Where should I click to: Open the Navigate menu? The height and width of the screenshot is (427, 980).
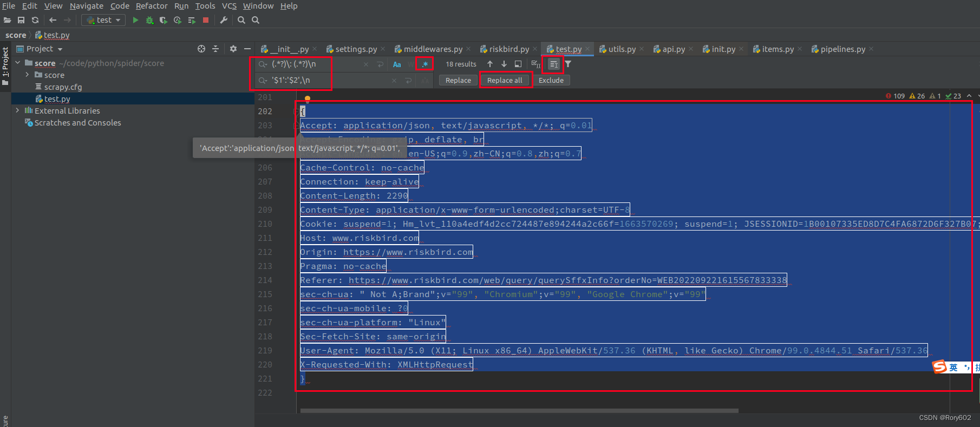(87, 6)
